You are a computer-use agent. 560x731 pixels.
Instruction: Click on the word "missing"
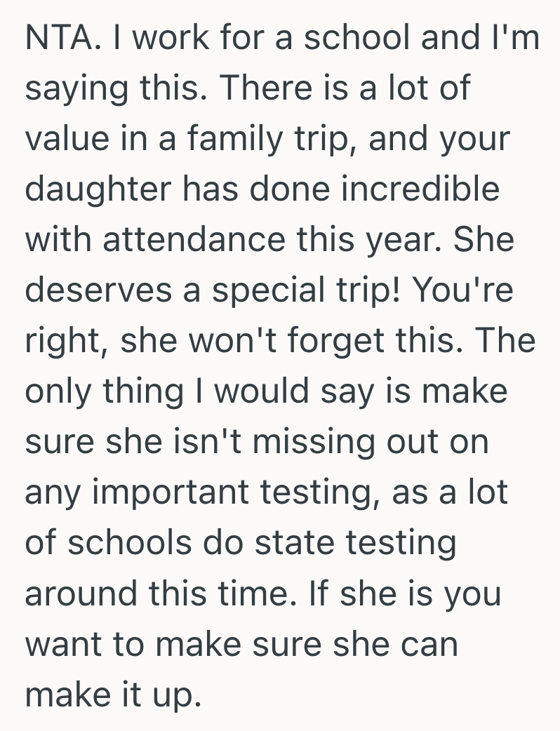coord(318,441)
